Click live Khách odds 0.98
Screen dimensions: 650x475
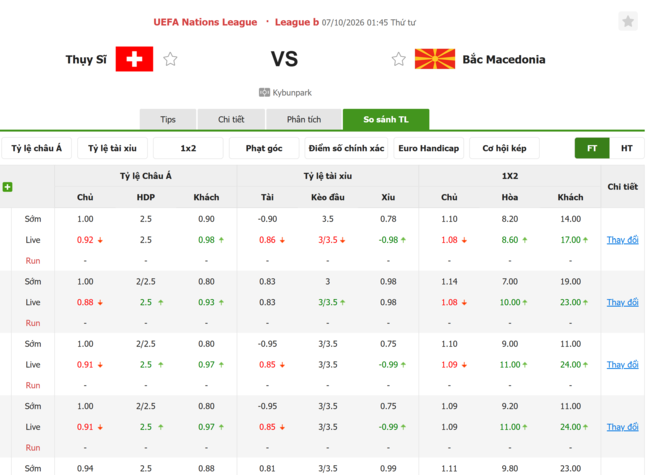coord(206,240)
